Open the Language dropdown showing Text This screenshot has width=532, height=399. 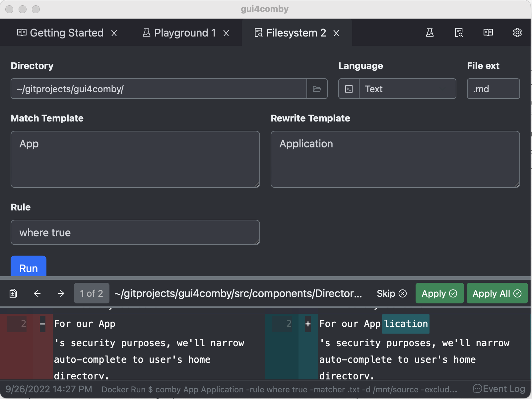point(408,89)
